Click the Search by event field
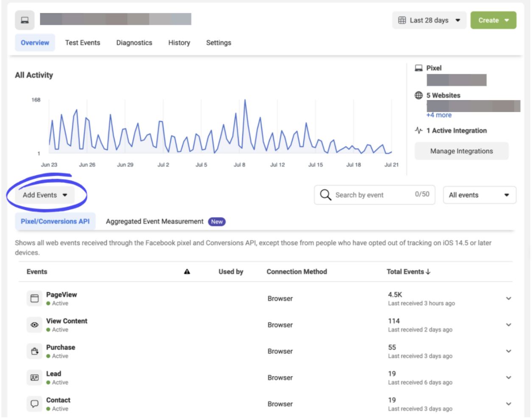 375,195
